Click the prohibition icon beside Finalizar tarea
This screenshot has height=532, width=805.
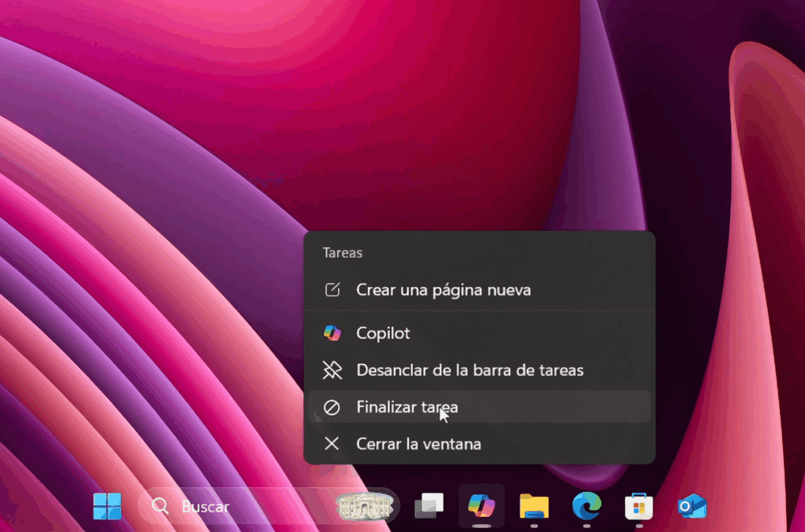coord(333,407)
